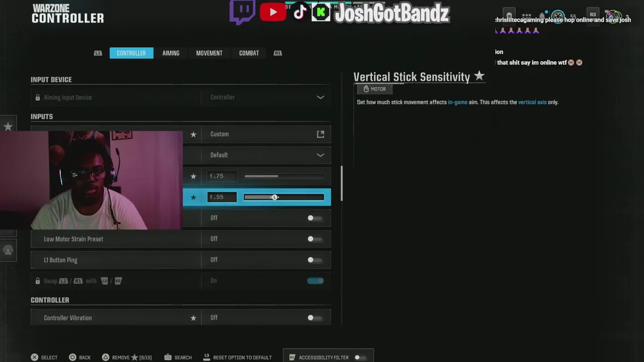Click the 1.75 value input box
The width and height of the screenshot is (644, 362).
click(222, 176)
